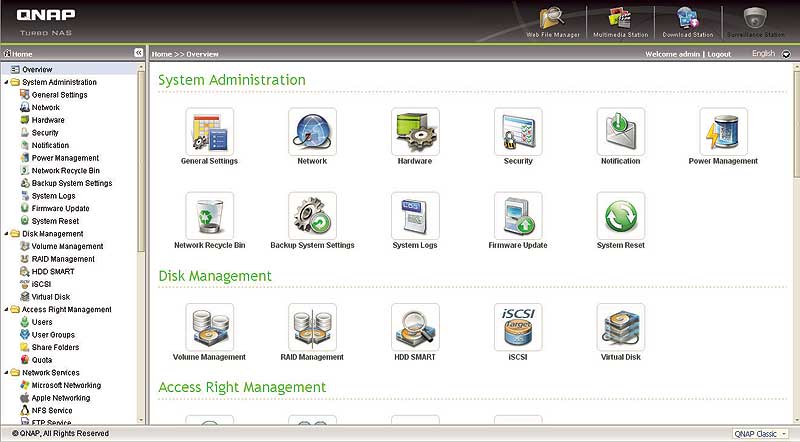800x442 pixels.
Task: Launch Surveillance Station from top bar
Action: coord(756,22)
